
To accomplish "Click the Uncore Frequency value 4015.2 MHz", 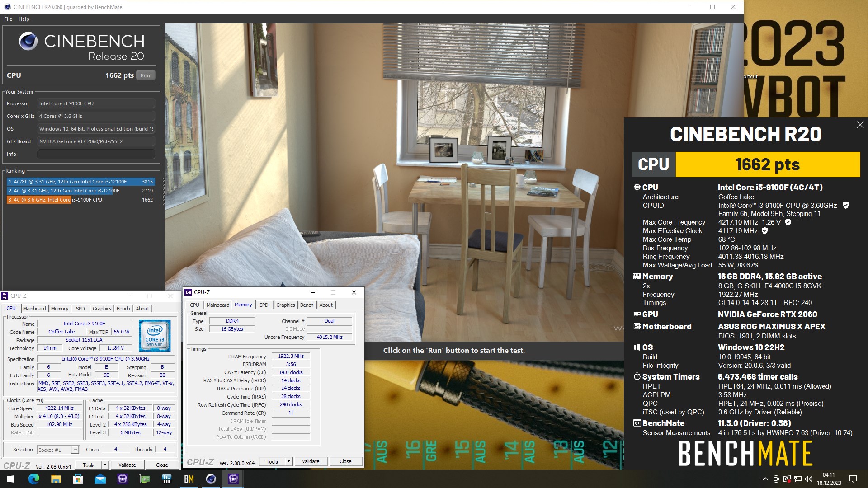I will (330, 337).
